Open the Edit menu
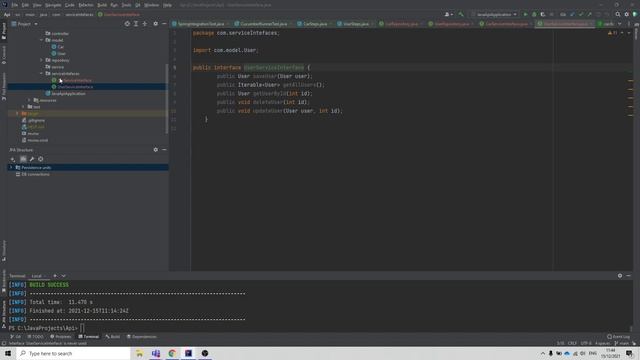This screenshot has height=360, width=640. click(x=25, y=5)
